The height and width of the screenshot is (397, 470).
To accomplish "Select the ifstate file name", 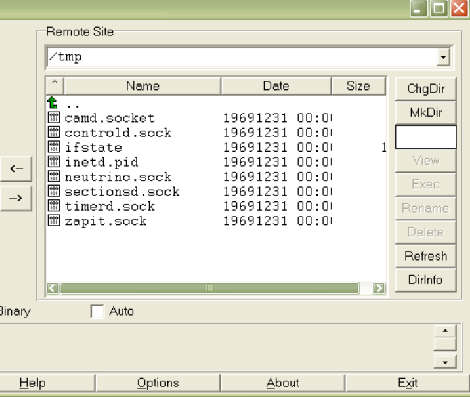I will (x=93, y=147).
